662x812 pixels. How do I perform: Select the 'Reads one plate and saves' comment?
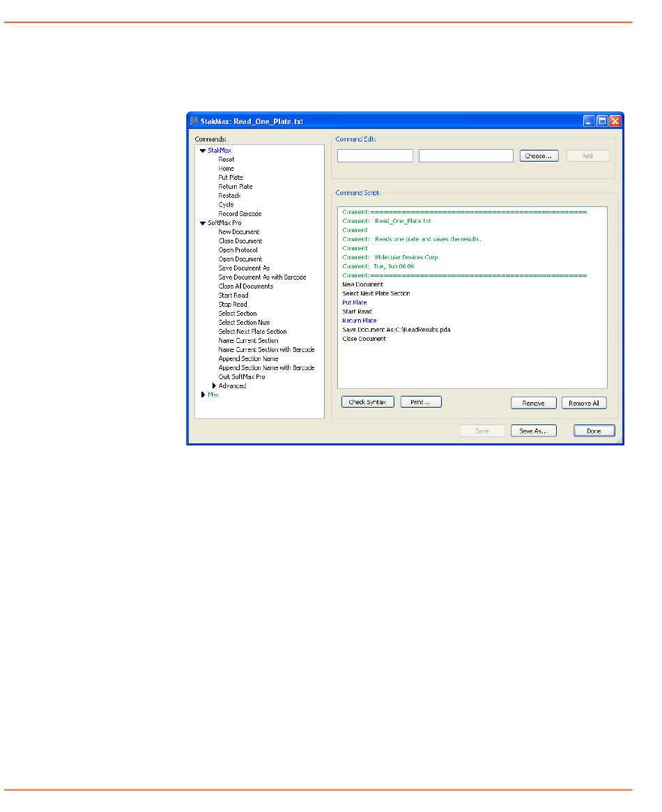pyautogui.click(x=412, y=239)
